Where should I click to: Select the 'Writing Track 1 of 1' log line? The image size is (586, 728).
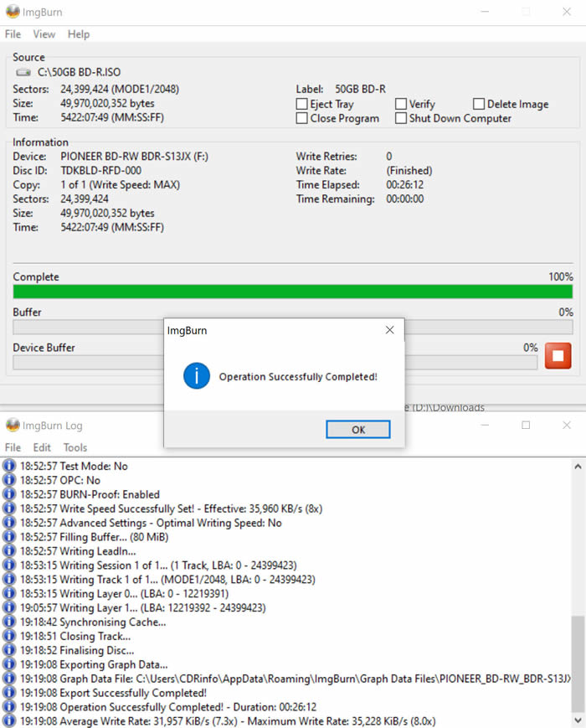pos(167,580)
